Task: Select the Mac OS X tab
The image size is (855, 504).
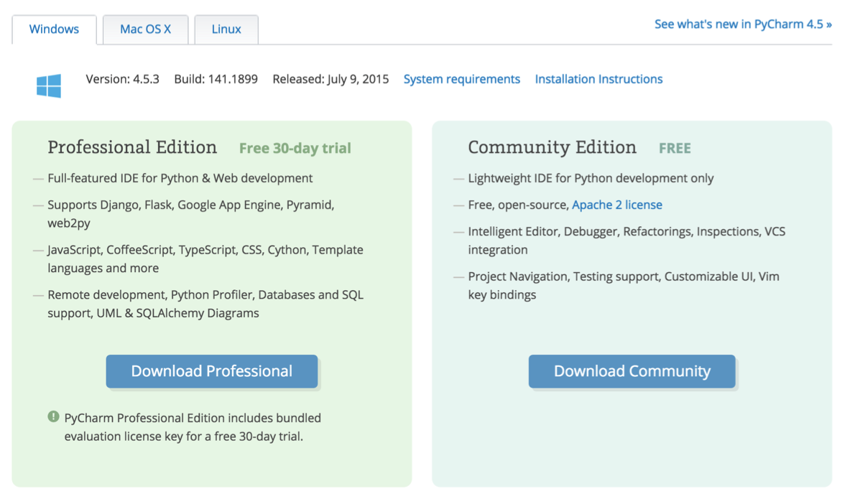Action: (145, 29)
